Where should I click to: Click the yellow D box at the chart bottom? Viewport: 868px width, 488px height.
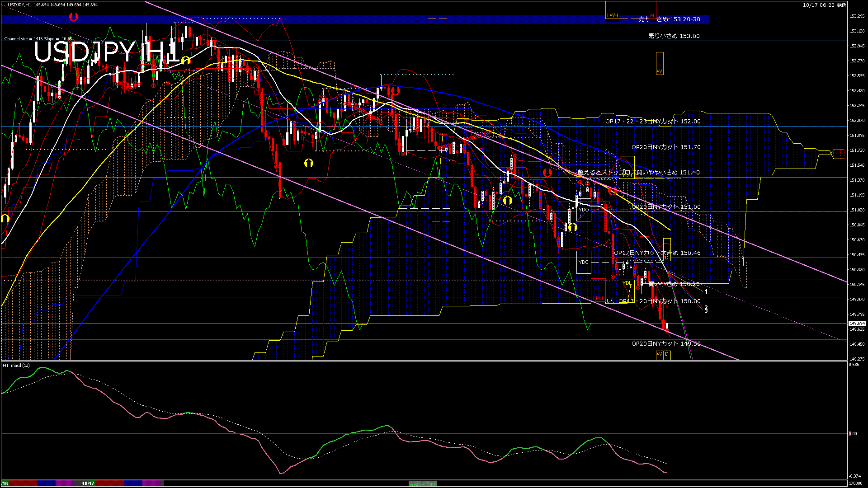pos(667,354)
